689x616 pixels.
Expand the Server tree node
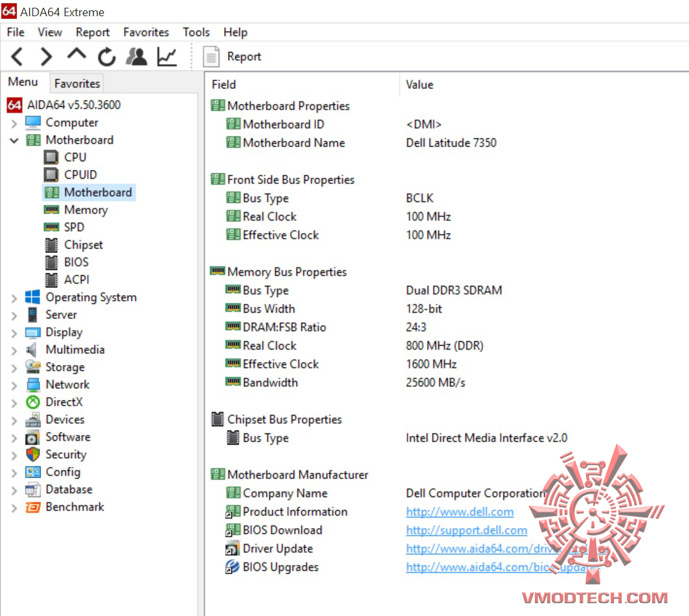click(14, 316)
